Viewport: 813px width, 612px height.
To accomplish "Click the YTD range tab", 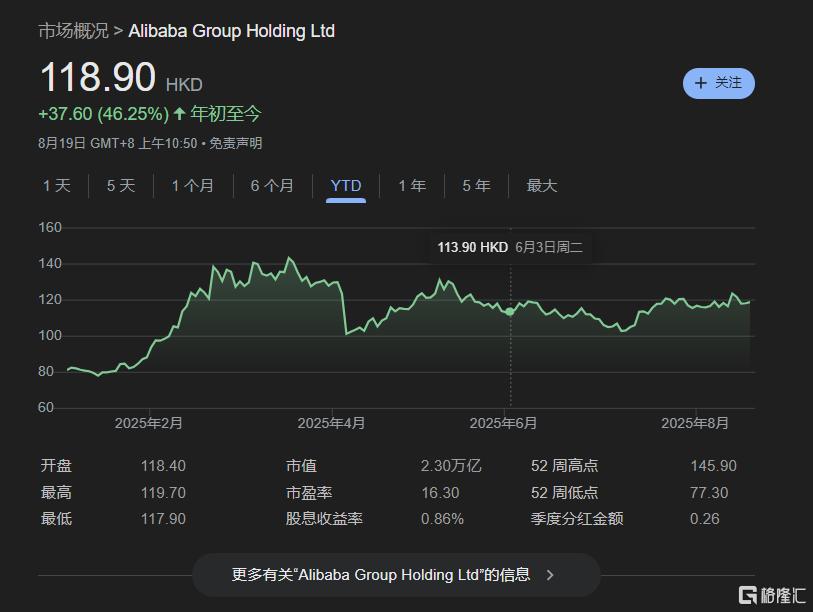I will coord(346,186).
